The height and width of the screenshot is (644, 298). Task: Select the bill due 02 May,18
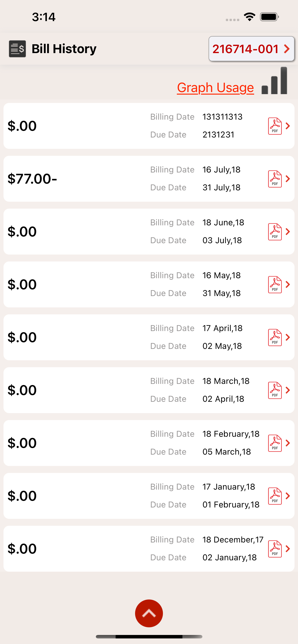click(149, 338)
